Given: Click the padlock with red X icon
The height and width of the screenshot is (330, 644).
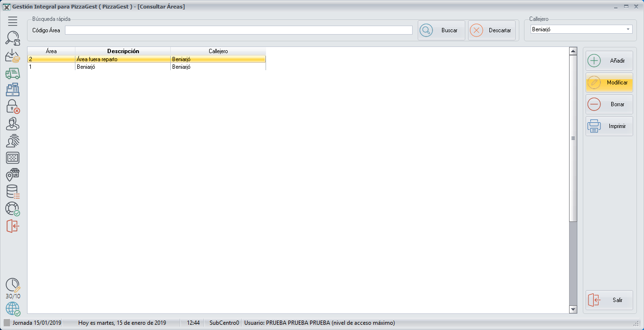Looking at the screenshot, I should coord(13,107).
